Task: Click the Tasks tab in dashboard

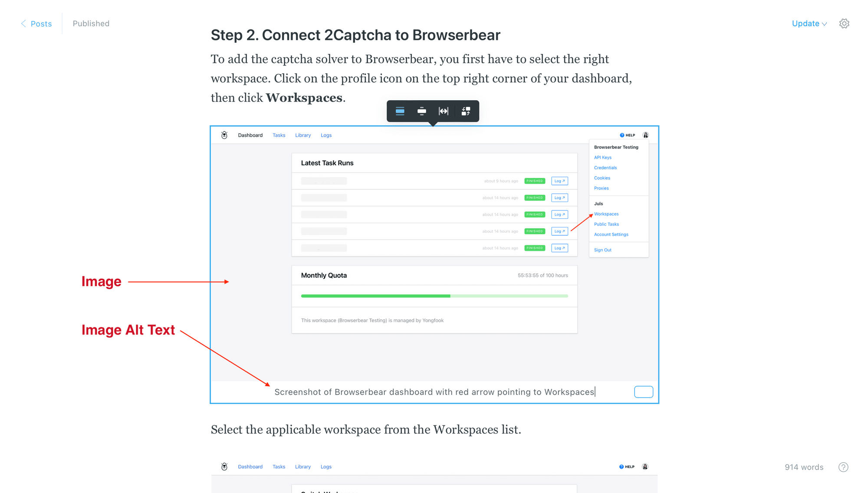Action: [x=279, y=135]
